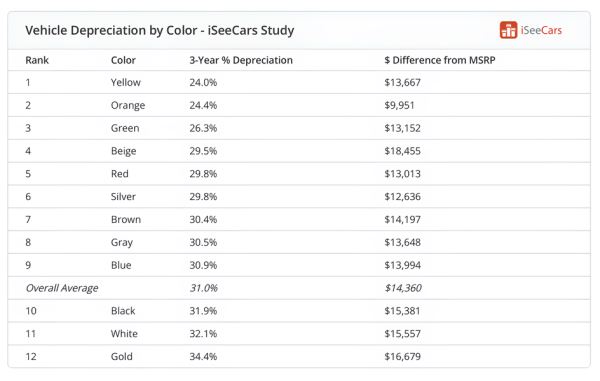600x381 pixels.
Task: Select the Red color cell
Action: [x=120, y=174]
